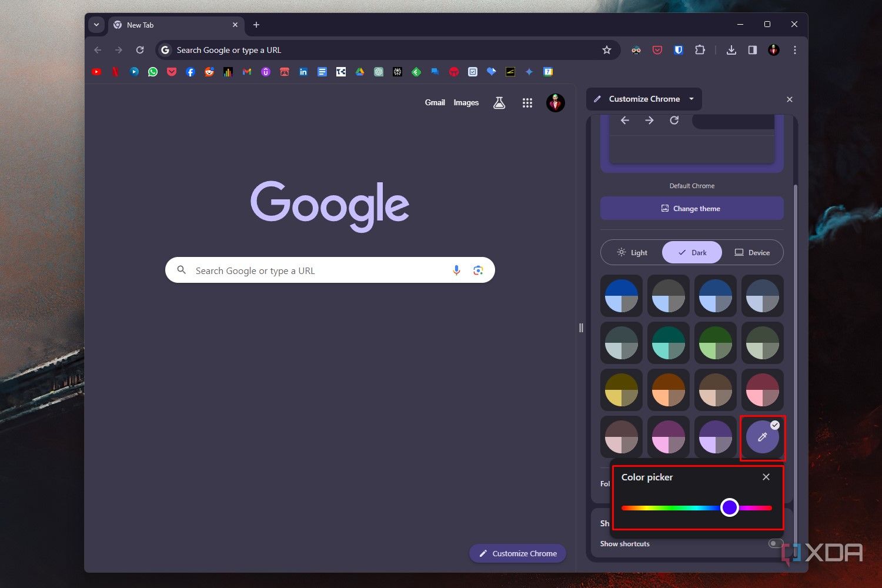This screenshot has height=588, width=882.
Task: Click the Change theme button
Action: 691,208
